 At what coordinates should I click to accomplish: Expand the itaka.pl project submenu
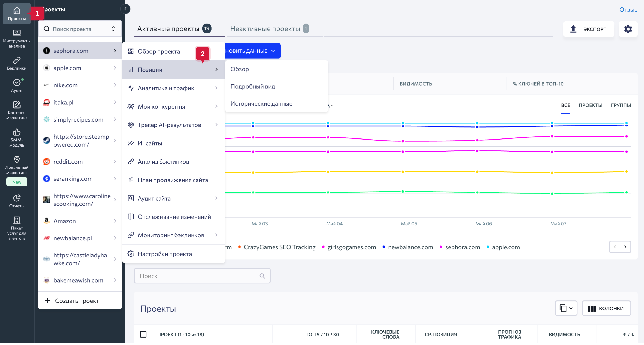tap(115, 102)
